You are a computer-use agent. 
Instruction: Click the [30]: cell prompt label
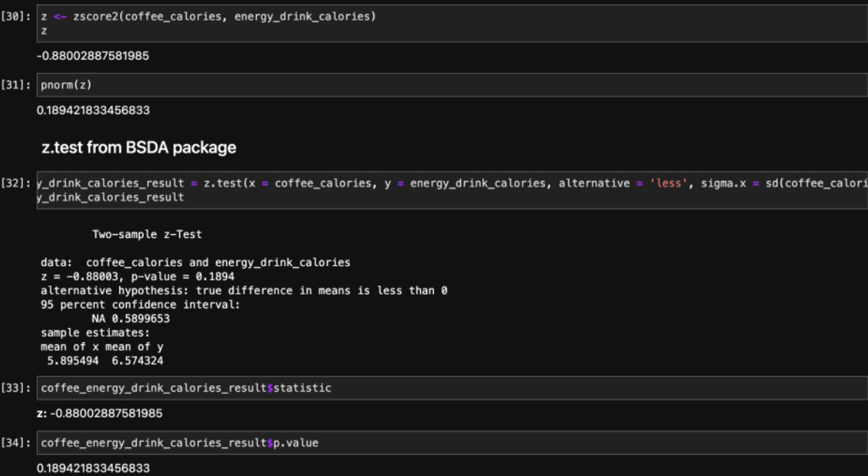pyautogui.click(x=16, y=17)
